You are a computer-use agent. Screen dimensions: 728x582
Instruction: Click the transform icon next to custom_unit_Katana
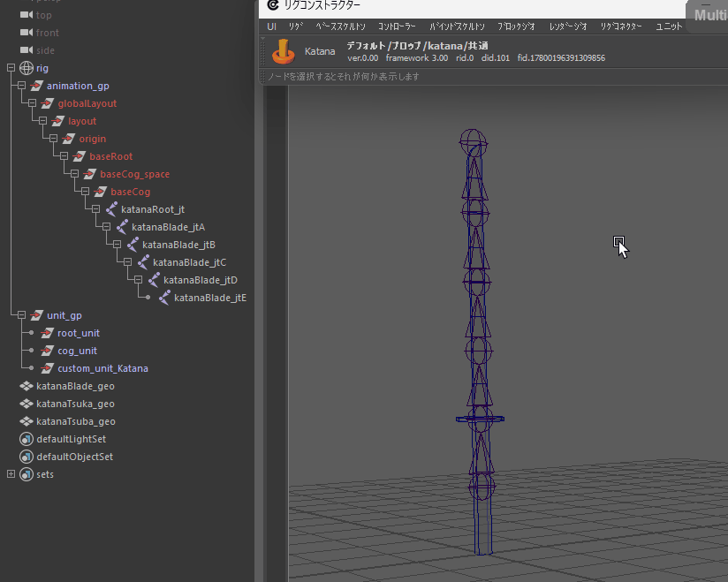[48, 368]
